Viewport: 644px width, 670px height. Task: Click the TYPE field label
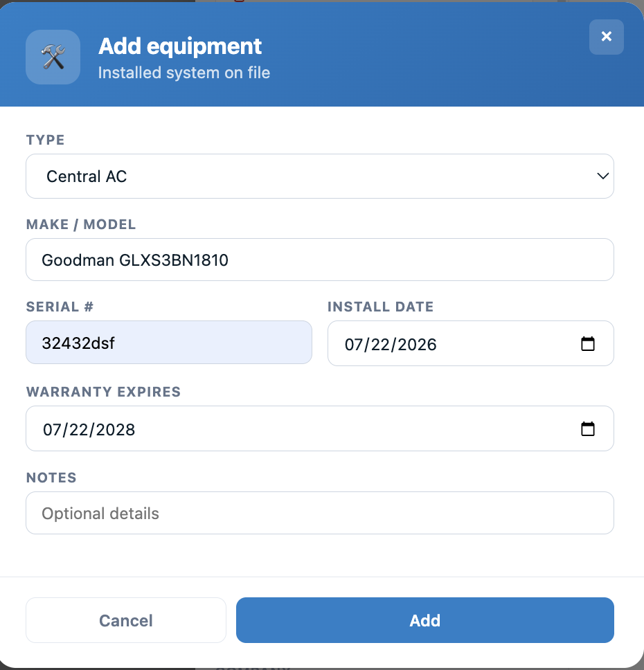tap(45, 140)
